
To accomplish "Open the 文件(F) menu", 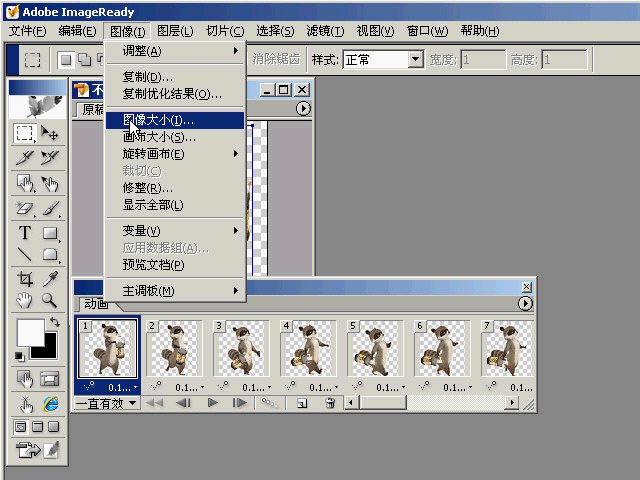I will coord(27,31).
